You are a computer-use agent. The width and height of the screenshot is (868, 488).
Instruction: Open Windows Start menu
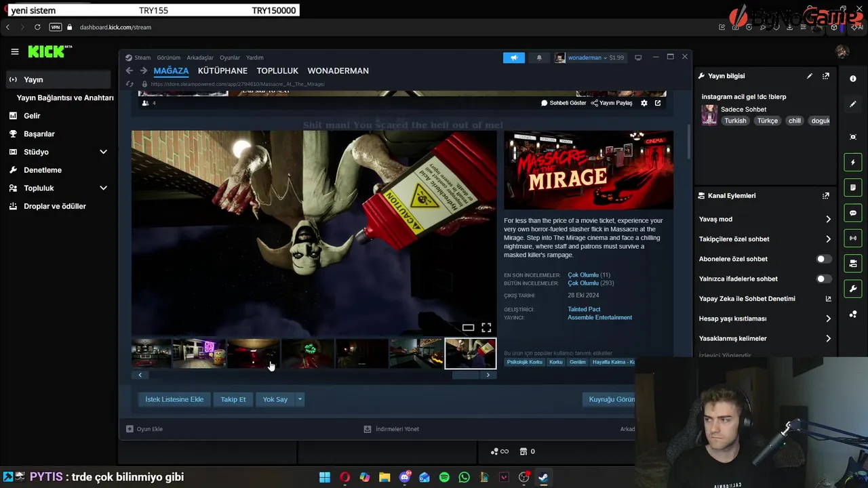(325, 477)
